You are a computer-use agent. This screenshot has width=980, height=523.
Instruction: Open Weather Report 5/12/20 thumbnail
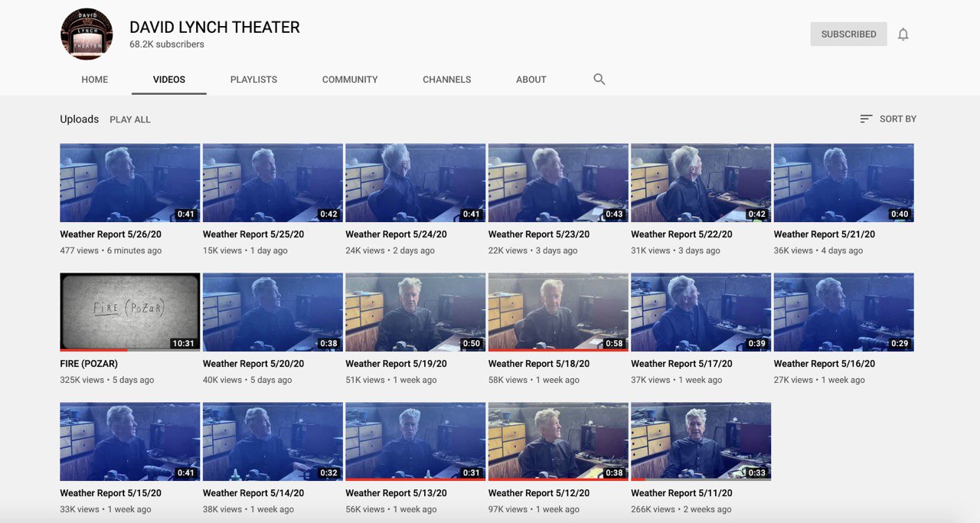click(558, 442)
